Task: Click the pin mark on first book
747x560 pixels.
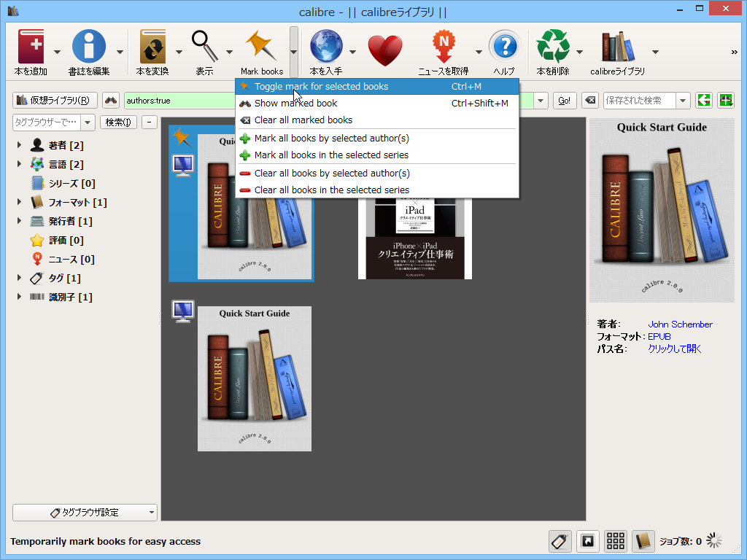Action: (182, 138)
